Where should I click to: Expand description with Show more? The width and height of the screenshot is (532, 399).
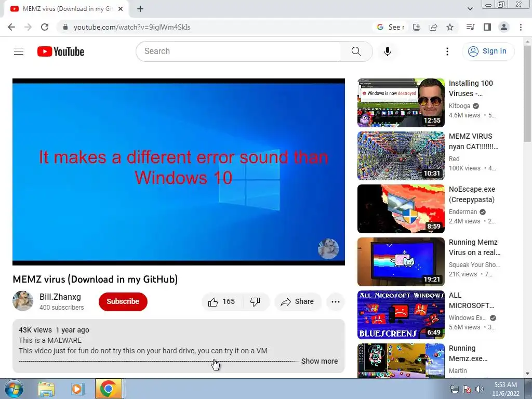click(x=320, y=361)
